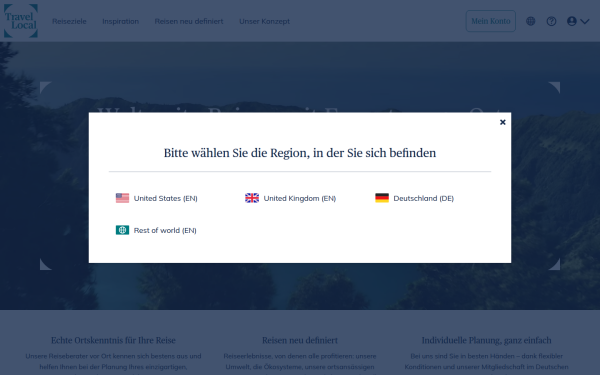
Task: Click 'Echte Ortskenntnis für Ihre Reise' heading
Action: coord(113,340)
